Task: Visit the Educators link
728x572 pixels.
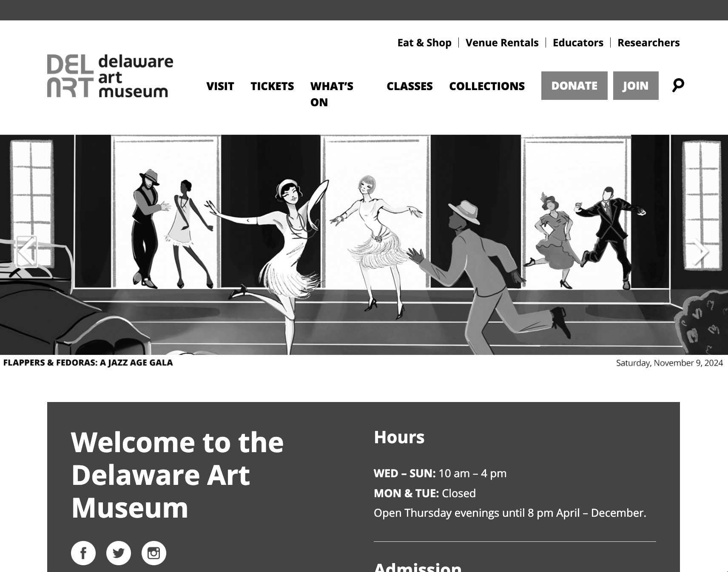Action: [578, 43]
